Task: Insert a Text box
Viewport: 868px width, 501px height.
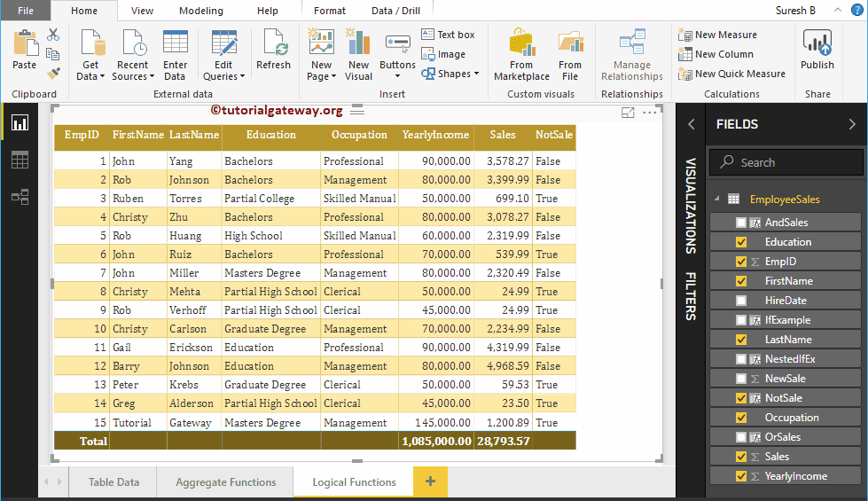Action: tap(448, 35)
